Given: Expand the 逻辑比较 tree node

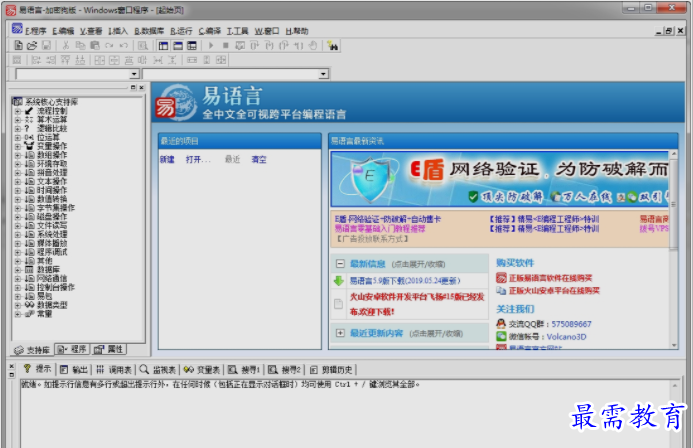Looking at the screenshot, I should [x=18, y=129].
